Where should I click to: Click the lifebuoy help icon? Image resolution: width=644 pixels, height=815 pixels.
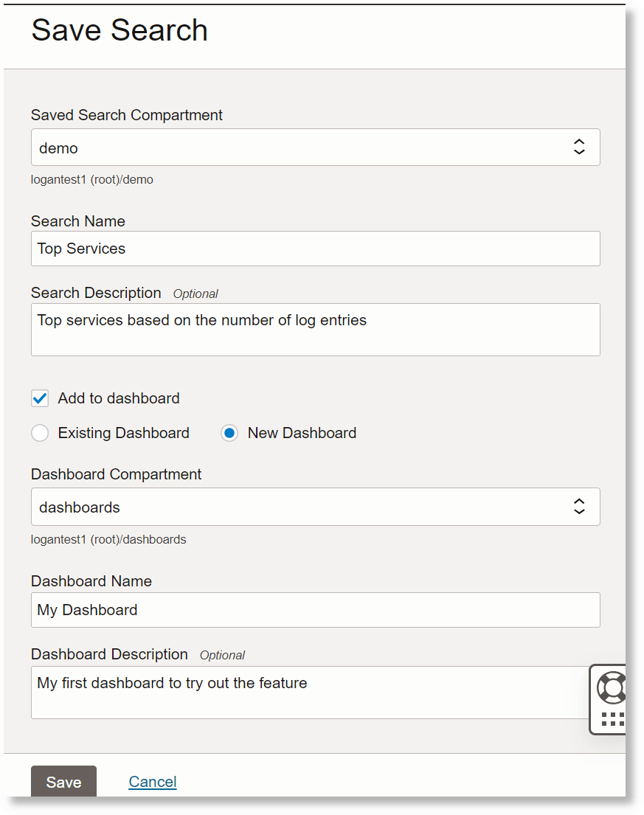pos(612,687)
